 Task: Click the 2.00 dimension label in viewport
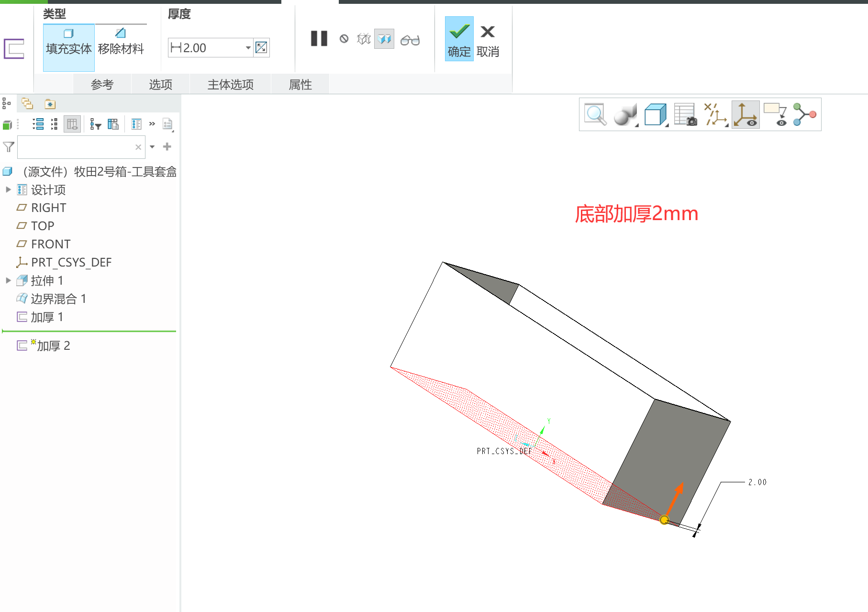click(x=757, y=482)
